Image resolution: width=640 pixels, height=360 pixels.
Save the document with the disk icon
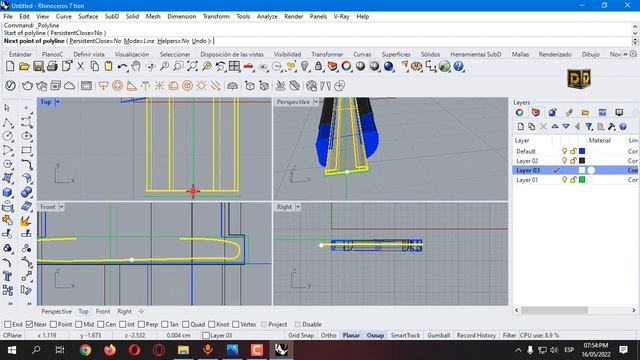38,66
